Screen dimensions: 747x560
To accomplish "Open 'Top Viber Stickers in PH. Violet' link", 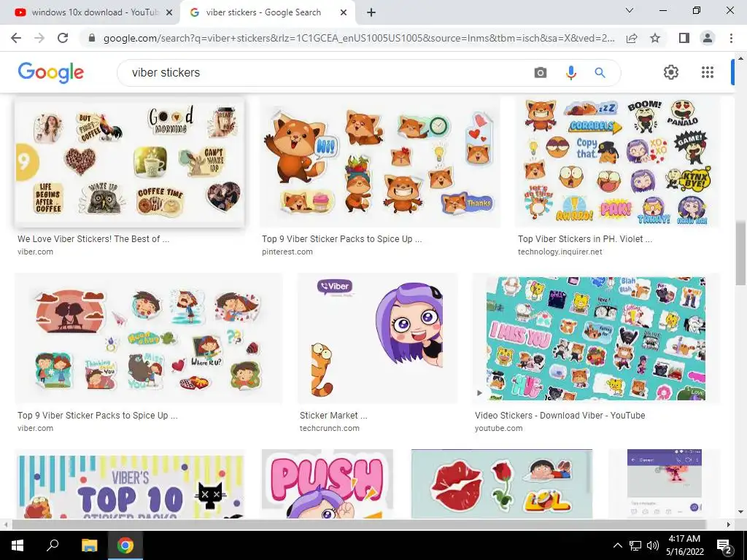I will click(x=585, y=239).
